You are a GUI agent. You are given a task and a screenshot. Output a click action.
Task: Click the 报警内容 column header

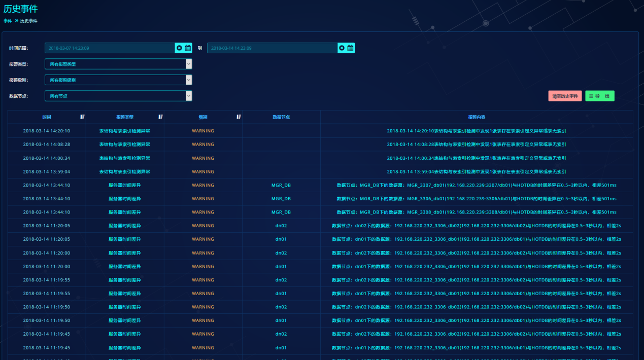(477, 117)
